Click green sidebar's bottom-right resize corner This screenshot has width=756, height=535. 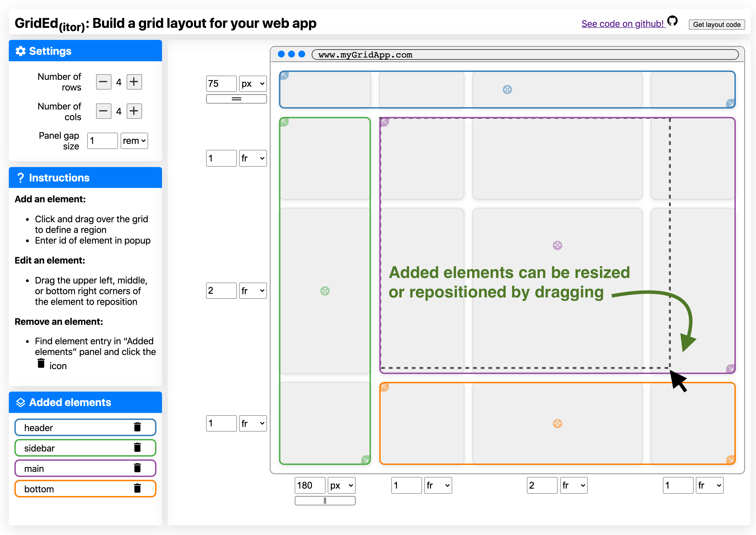pyautogui.click(x=366, y=460)
